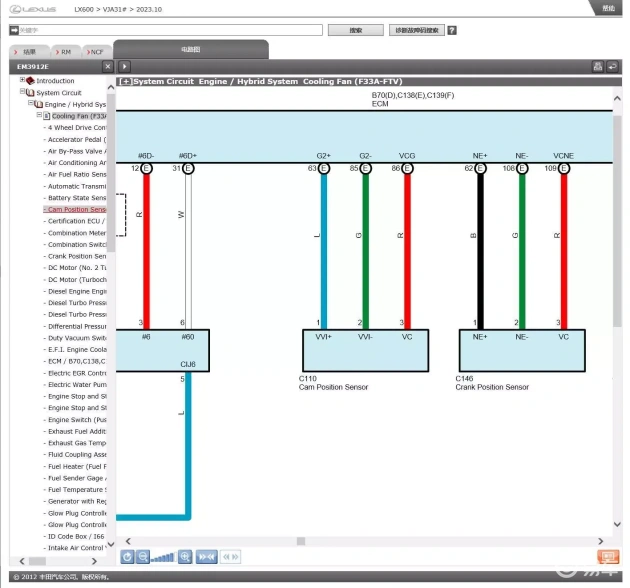Click the zoom level slider bars

click(x=163, y=557)
